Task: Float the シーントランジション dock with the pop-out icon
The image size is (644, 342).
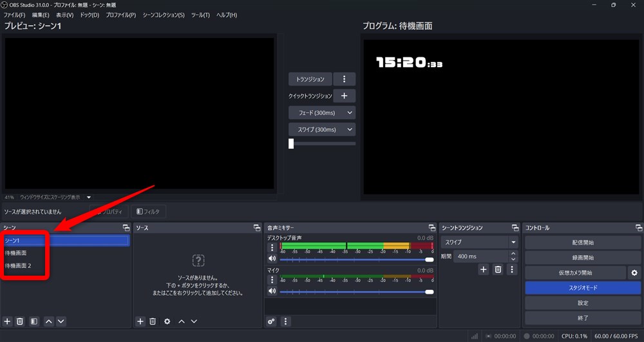Action: 515,227
